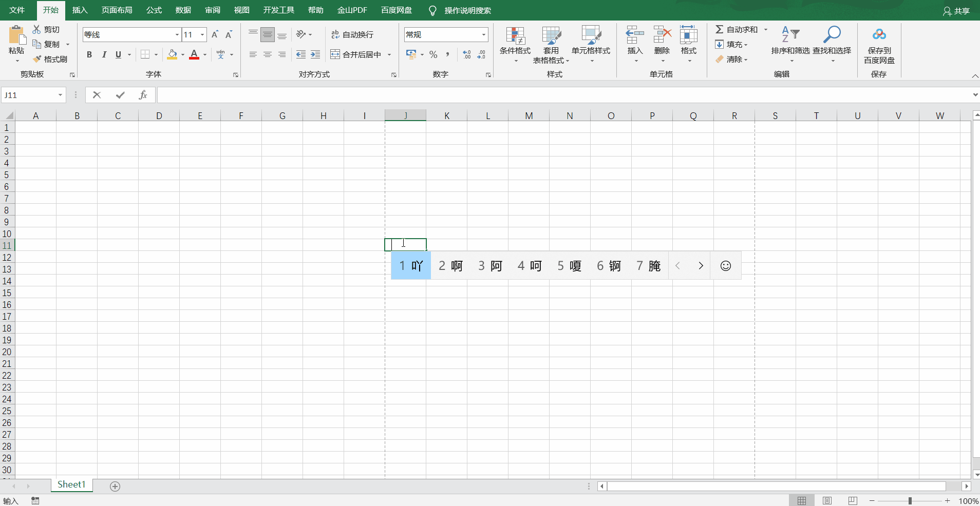Select IME candidate 2 啊
The image size is (980, 506).
[x=450, y=266]
